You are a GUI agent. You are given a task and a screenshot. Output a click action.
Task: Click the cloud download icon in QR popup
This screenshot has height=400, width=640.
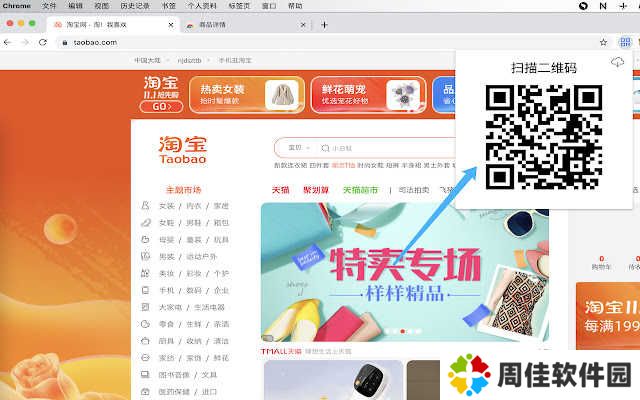tap(617, 64)
